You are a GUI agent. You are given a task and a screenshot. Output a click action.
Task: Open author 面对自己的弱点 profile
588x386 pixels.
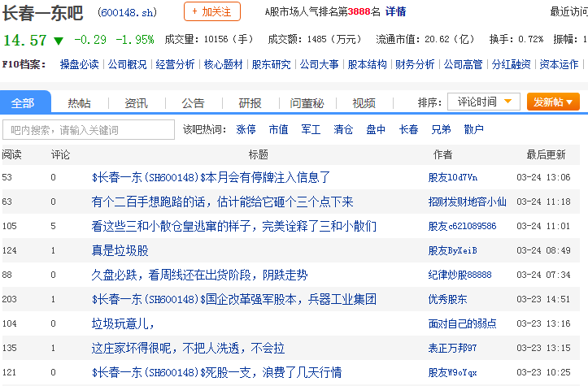[463, 323]
